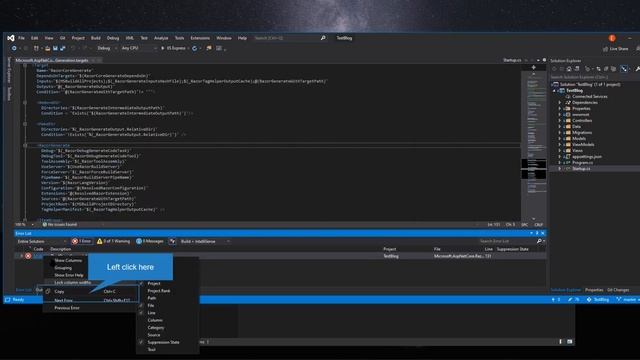Toggle the Suppression State column in submenu
Screen dimensions: 640x360
coord(163,342)
